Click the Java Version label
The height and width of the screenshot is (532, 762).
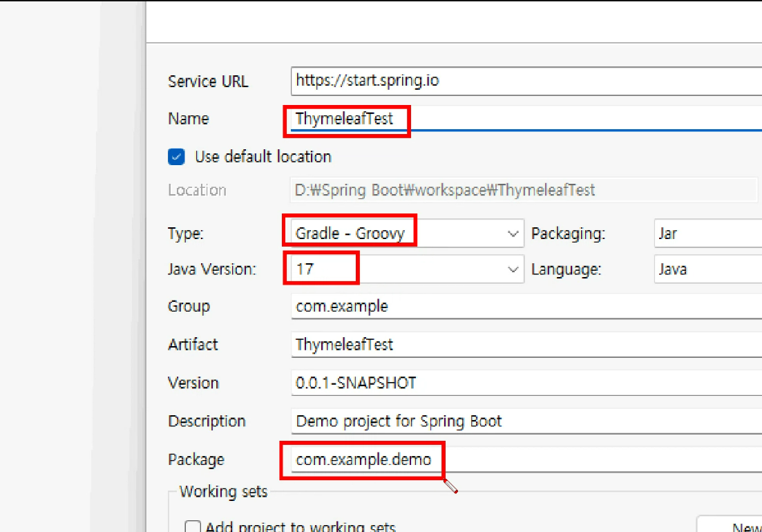[212, 269]
